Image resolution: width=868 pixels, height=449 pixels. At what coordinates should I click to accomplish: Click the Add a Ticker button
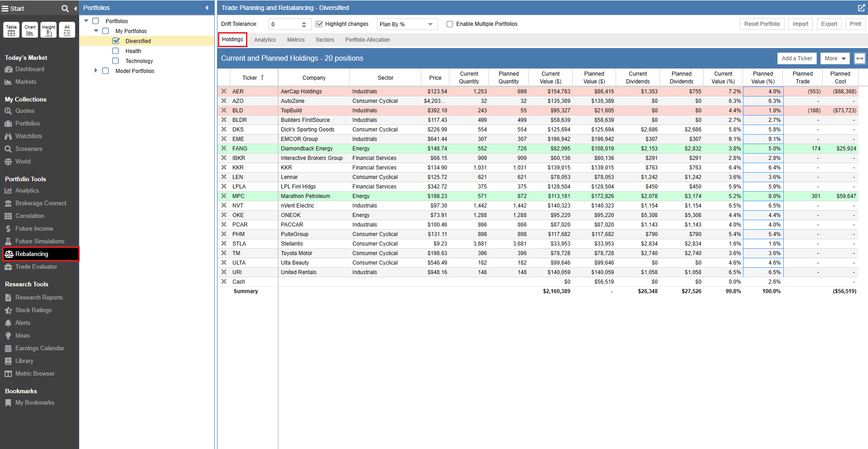tap(796, 58)
